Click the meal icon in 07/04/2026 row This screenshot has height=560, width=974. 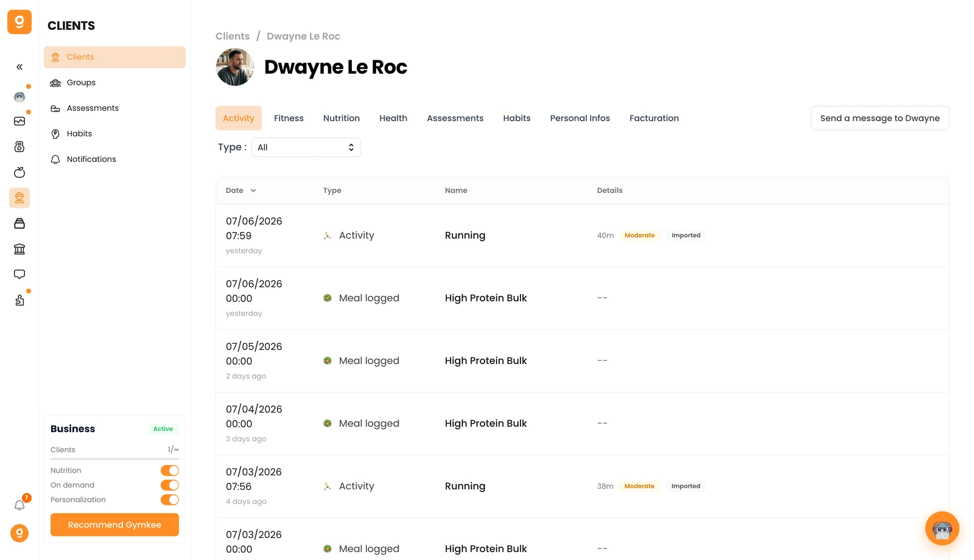pyautogui.click(x=328, y=424)
